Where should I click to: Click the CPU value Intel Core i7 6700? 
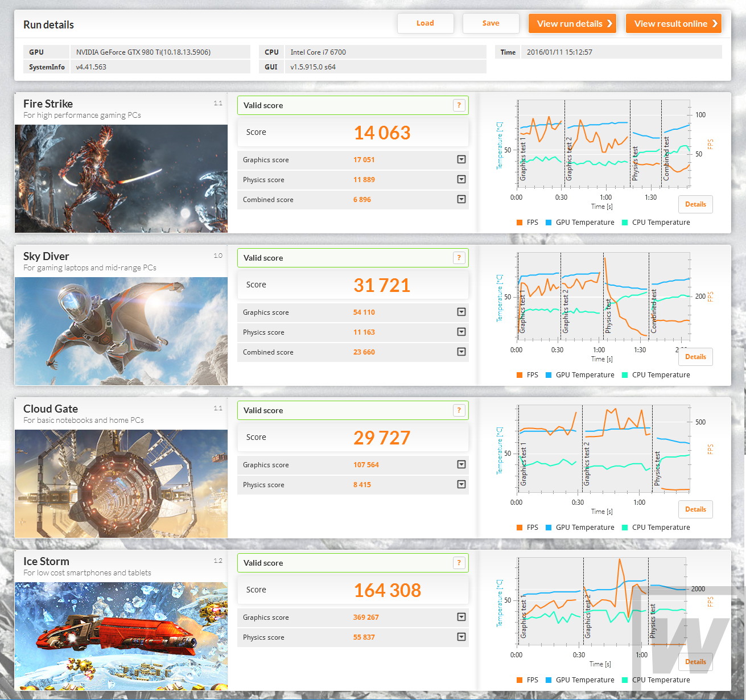[318, 52]
